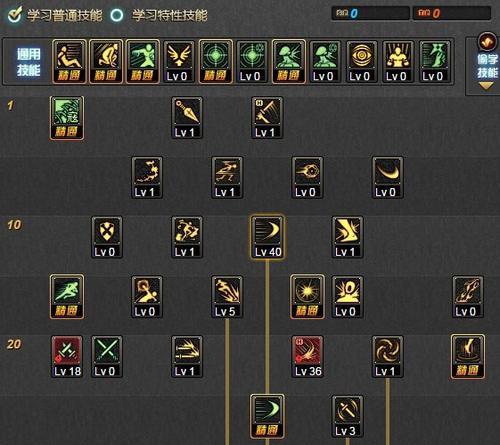Screen dimensions: 500x445
Task: Select the 学习特性技能 radio option
Action: click(117, 15)
